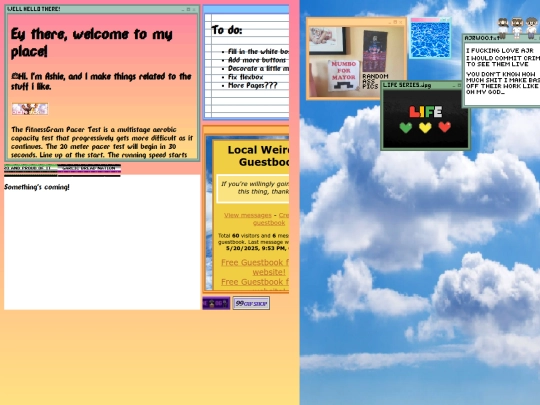
Task: Maximize the random pics photo window
Action: click(x=395, y=22)
